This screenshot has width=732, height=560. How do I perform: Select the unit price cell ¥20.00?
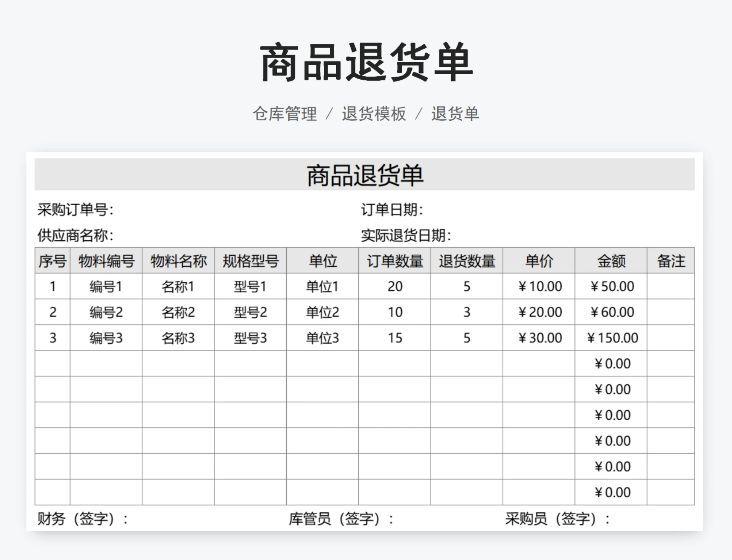coord(539,312)
